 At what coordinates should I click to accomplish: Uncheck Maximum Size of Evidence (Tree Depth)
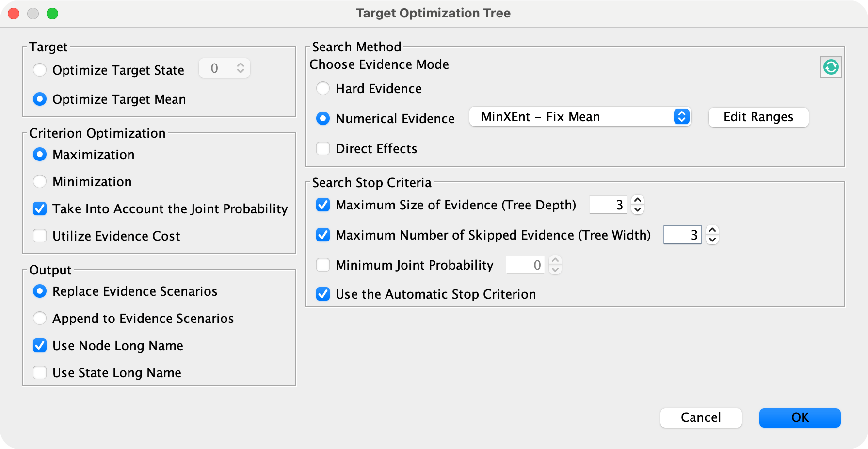(323, 205)
